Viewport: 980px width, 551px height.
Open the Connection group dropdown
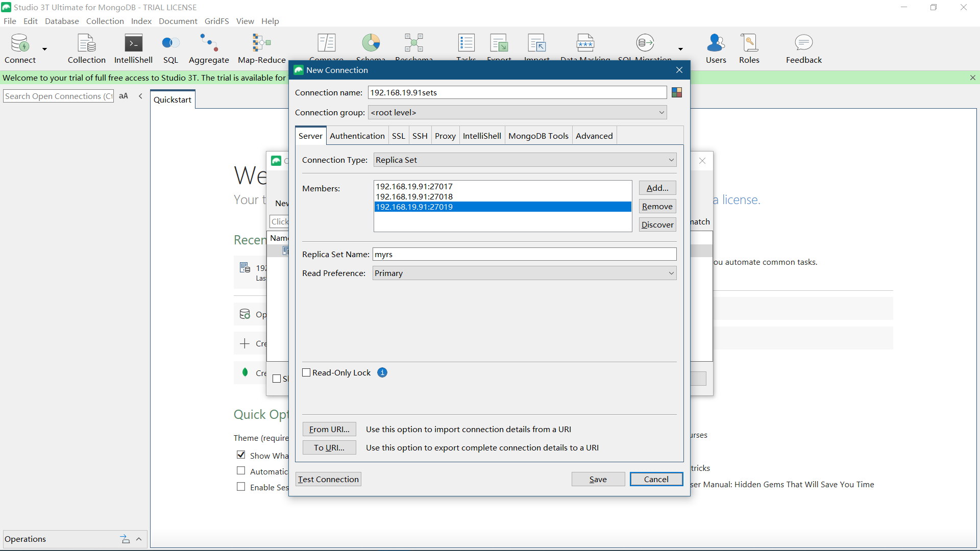517,112
